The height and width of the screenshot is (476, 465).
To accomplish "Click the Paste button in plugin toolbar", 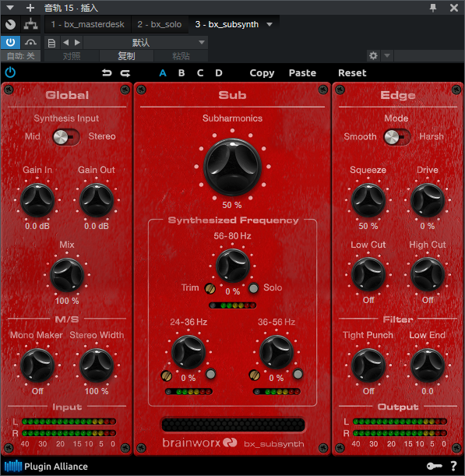I will [x=302, y=73].
